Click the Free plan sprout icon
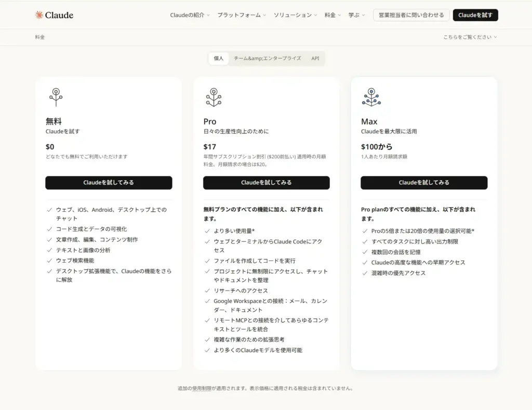Screen dimensions: 532x410 tap(56, 97)
